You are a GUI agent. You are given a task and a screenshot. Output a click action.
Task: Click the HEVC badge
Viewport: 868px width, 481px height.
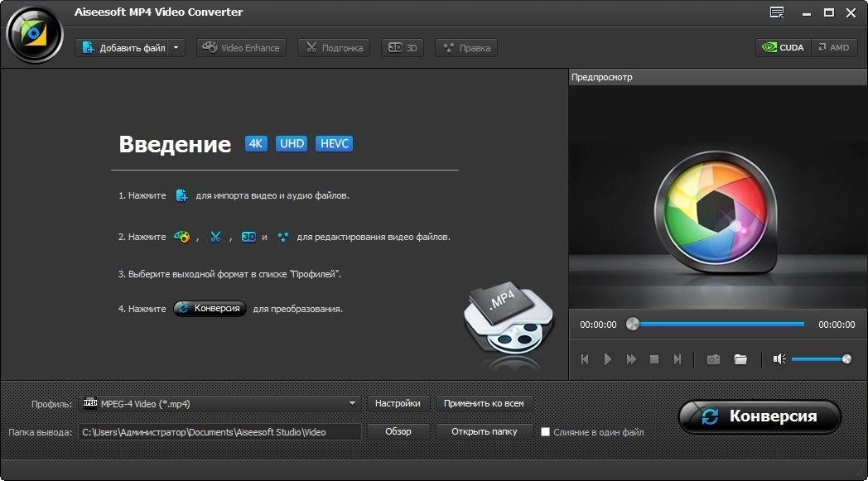click(x=334, y=144)
